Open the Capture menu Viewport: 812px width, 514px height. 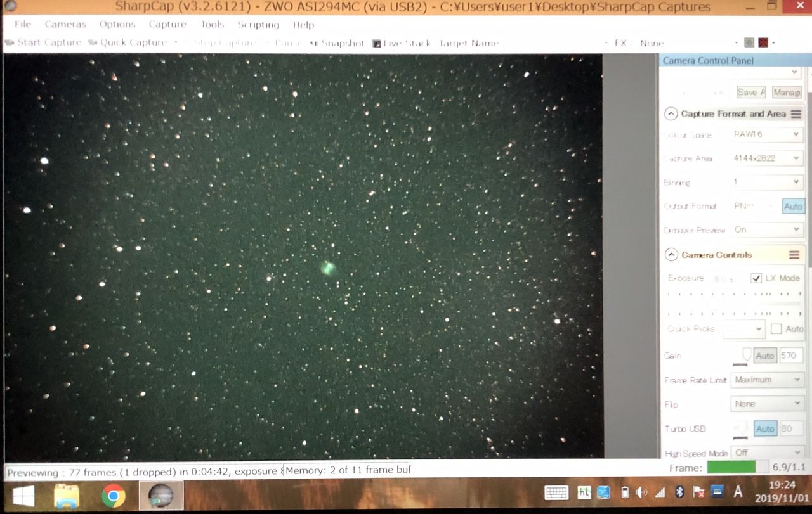[167, 24]
